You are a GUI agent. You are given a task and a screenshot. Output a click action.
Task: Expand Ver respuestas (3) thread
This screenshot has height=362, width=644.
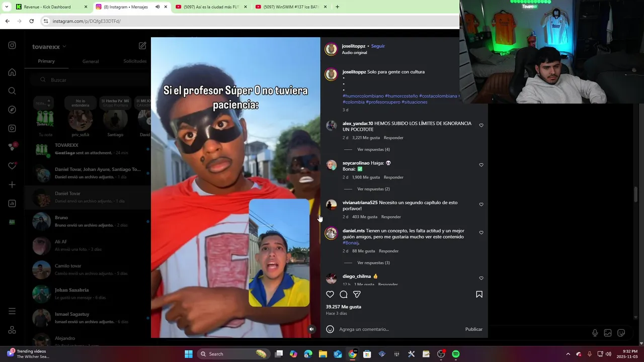click(x=373, y=262)
